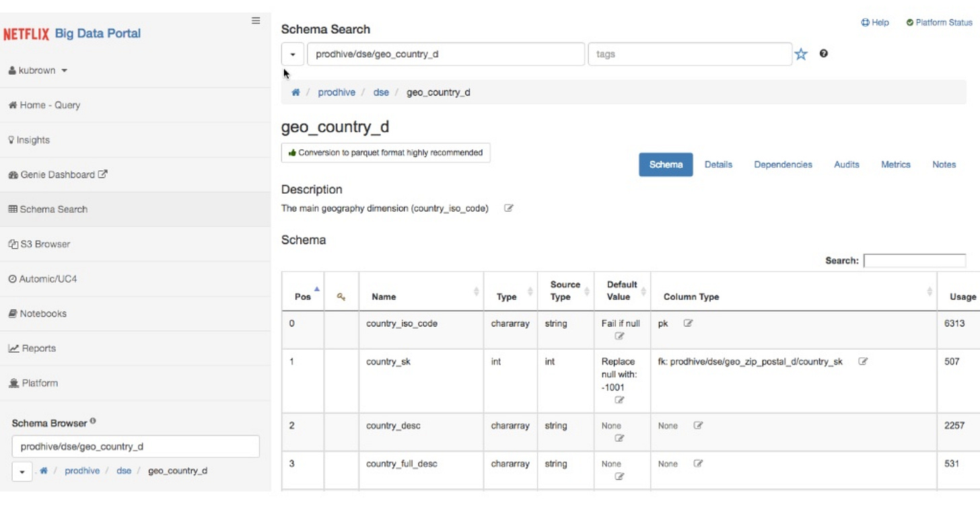
Task: Click home icon in Schema Browser breadcrumb
Action: pos(44,471)
